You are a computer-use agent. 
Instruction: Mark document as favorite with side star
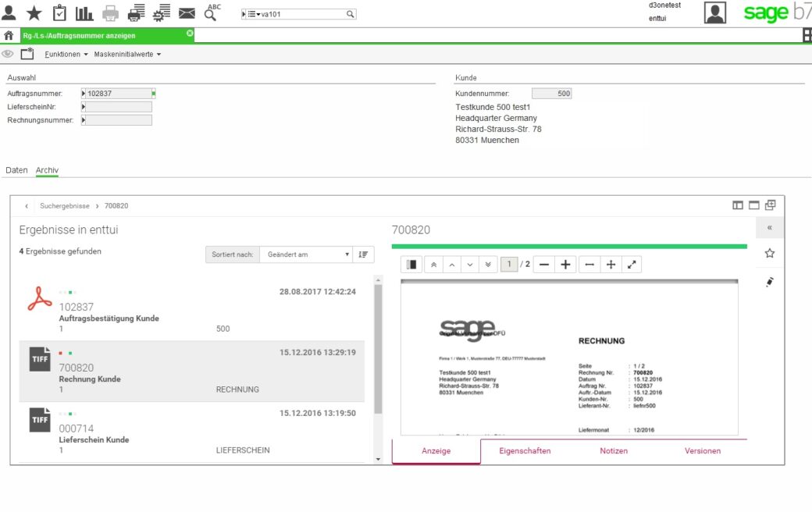(770, 253)
